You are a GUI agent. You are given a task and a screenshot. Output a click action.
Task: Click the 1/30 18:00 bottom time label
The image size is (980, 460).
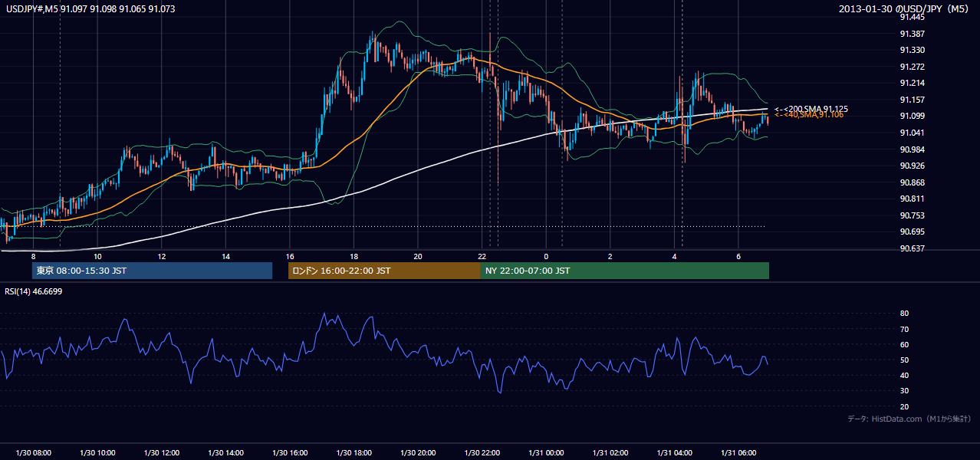tap(354, 453)
